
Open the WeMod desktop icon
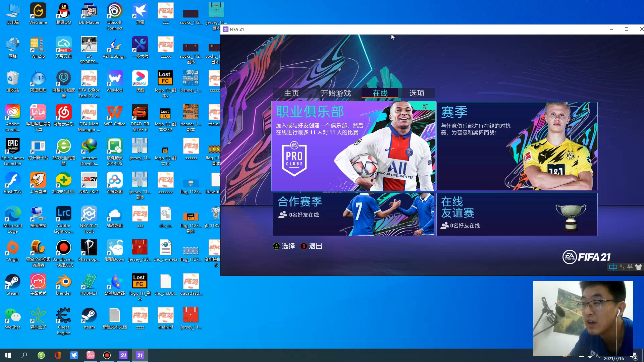click(x=114, y=81)
